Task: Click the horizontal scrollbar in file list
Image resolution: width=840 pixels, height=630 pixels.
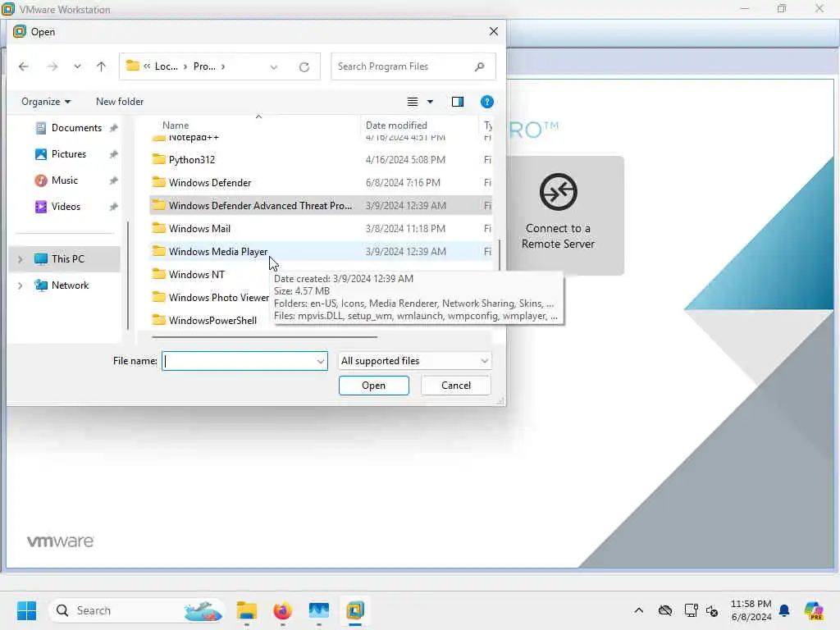Action: tap(265, 337)
